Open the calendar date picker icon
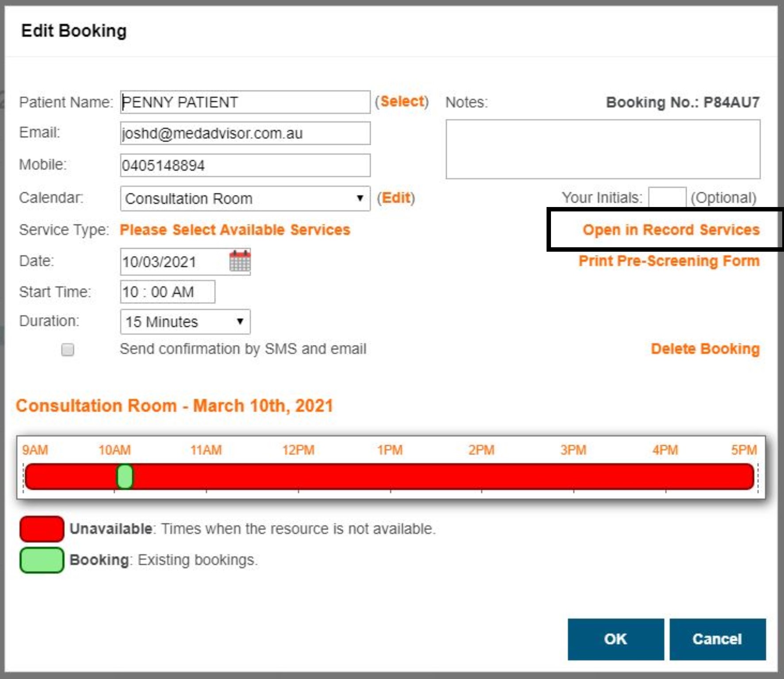Image resolution: width=784 pixels, height=679 pixels. [x=240, y=261]
